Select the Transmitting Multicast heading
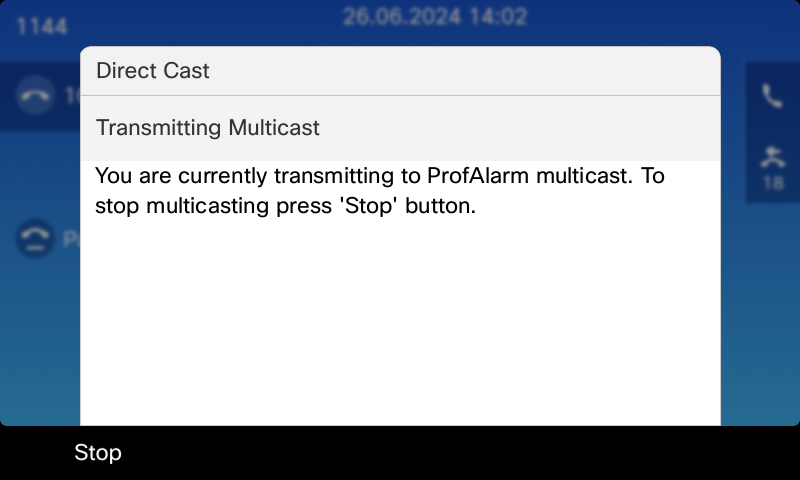 pyautogui.click(x=208, y=128)
